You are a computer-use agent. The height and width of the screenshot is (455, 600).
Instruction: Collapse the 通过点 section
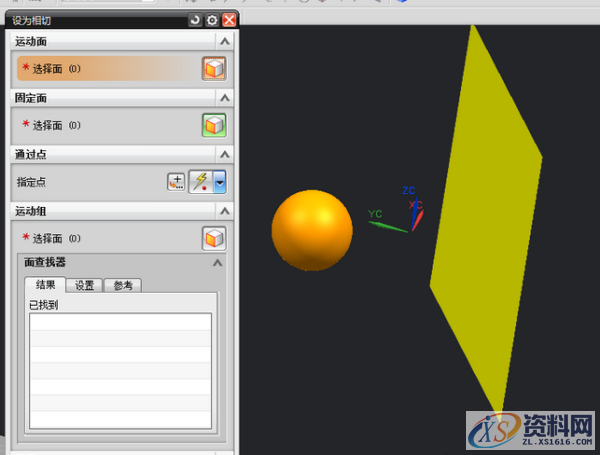point(225,155)
